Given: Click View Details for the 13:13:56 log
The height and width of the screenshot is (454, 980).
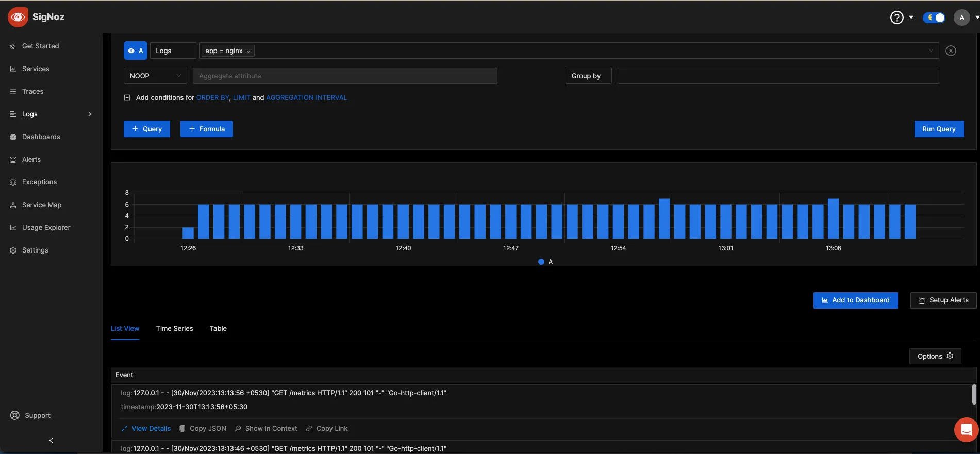Looking at the screenshot, I should click(146, 428).
